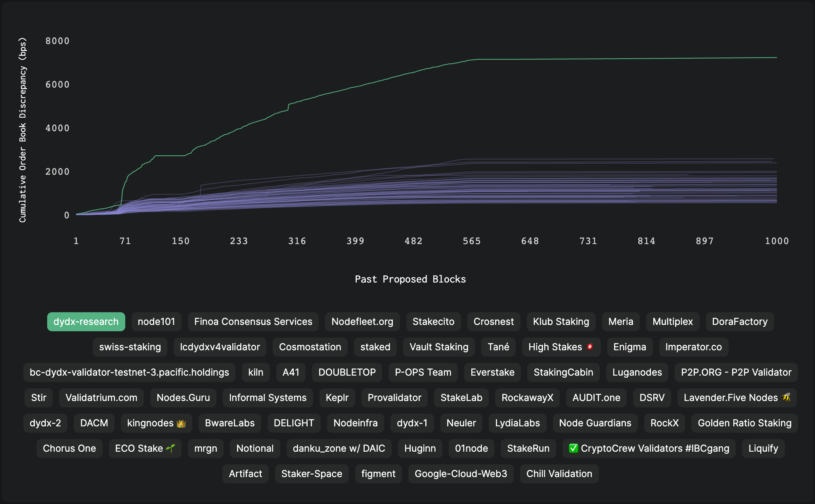Click the BwareLabs chip
The height and width of the screenshot is (504, 815).
[230, 423]
